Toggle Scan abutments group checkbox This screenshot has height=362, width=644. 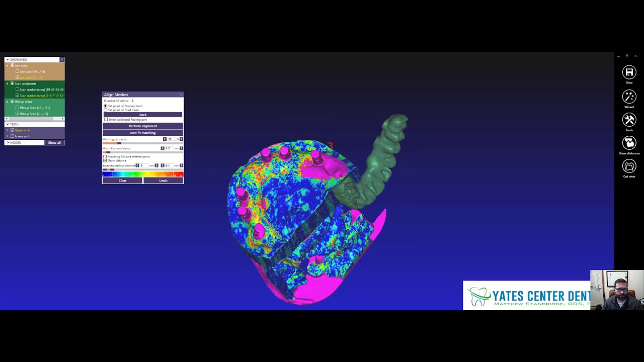pyautogui.click(x=12, y=83)
